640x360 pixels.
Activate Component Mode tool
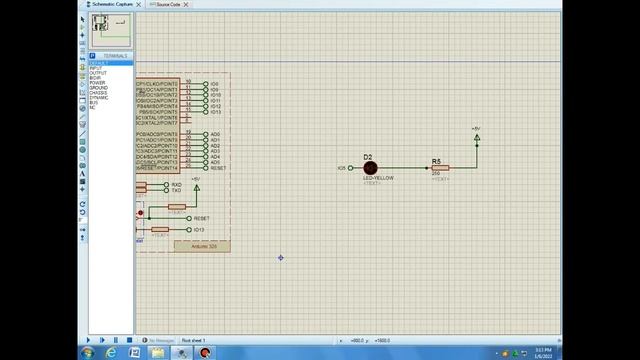(x=82, y=27)
